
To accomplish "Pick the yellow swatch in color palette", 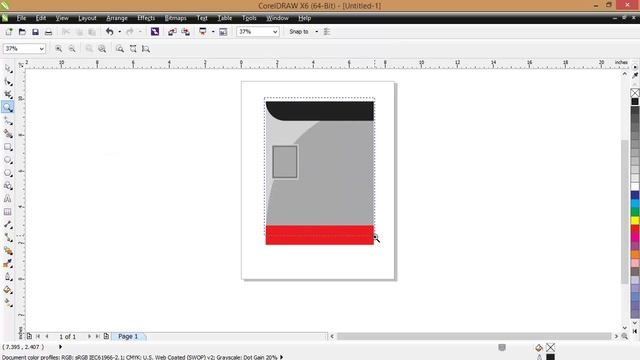I will click(635, 220).
